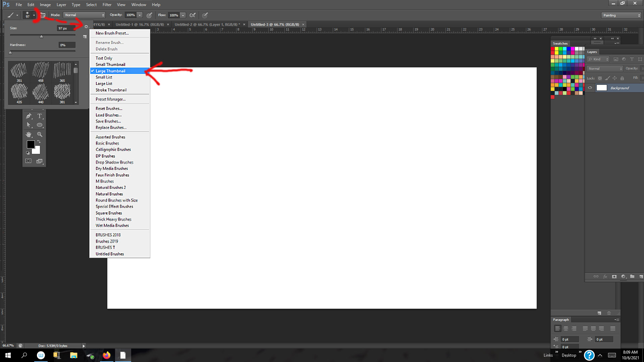The height and width of the screenshot is (362, 644).
Task: Hide the Background layer
Action: (590, 88)
